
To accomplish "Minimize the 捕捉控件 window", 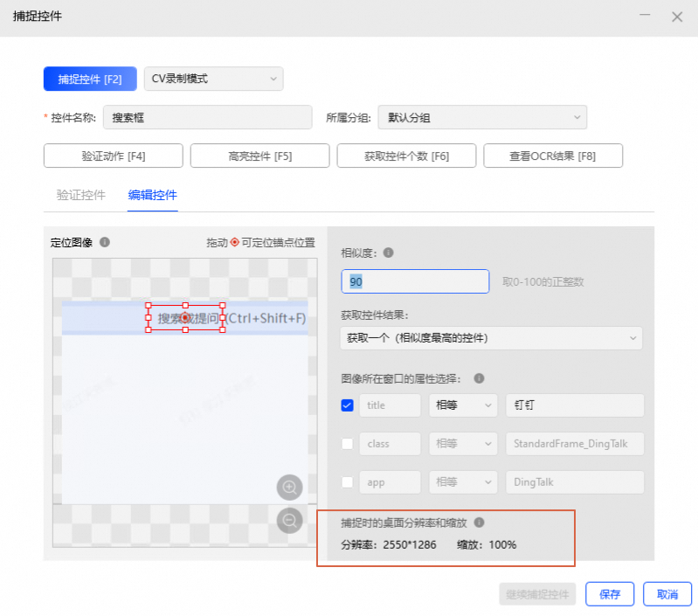I will pos(645,16).
